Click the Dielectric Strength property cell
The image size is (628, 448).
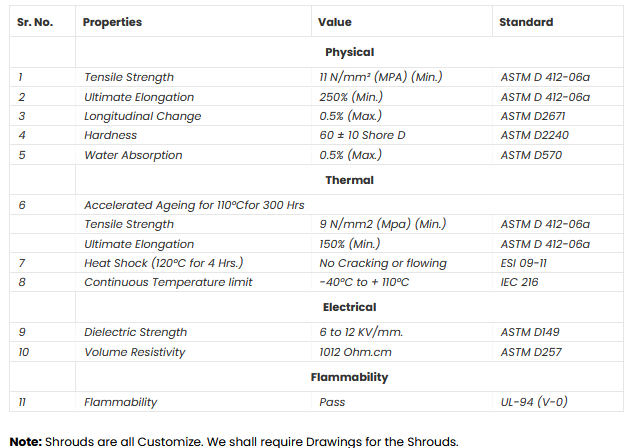pos(135,332)
